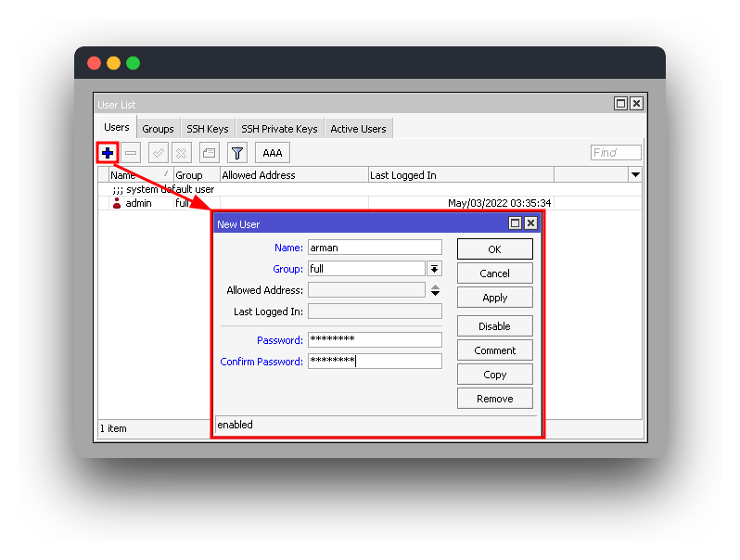Focus the Find search box
Screen dimensions: 740x560
click(x=616, y=153)
